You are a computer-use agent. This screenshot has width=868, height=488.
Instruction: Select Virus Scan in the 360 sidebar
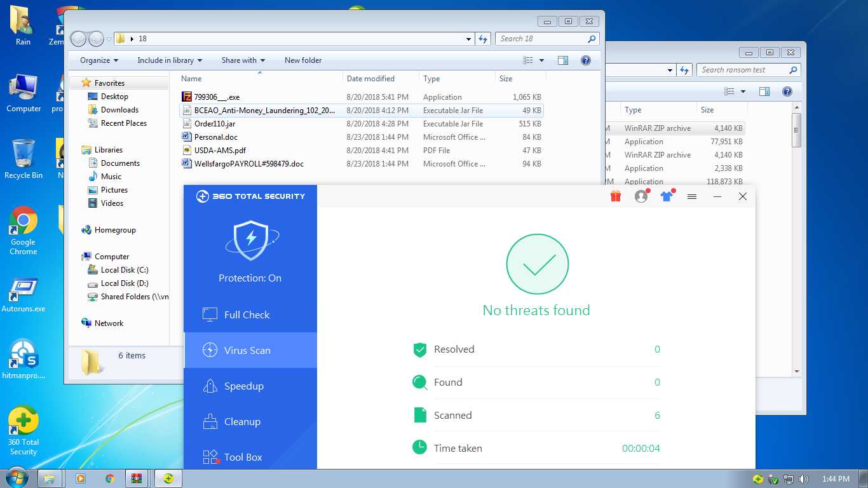click(x=250, y=350)
